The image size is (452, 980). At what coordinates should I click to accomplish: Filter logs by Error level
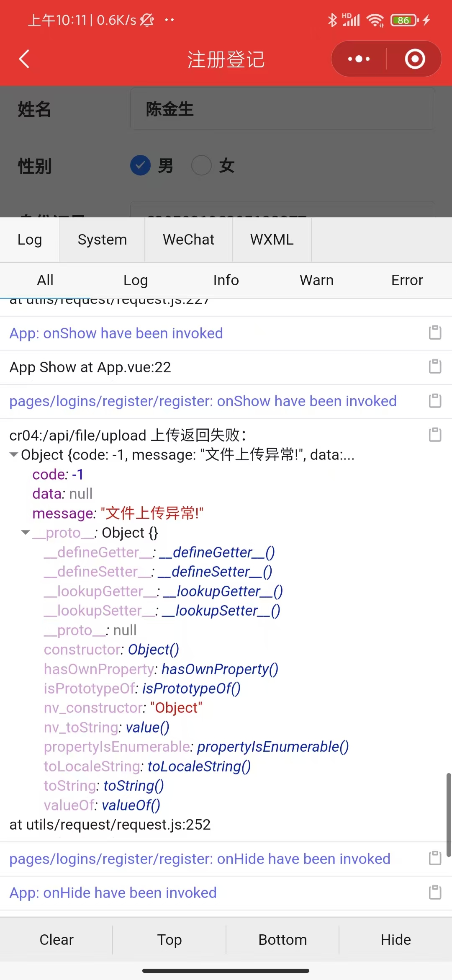(x=407, y=280)
